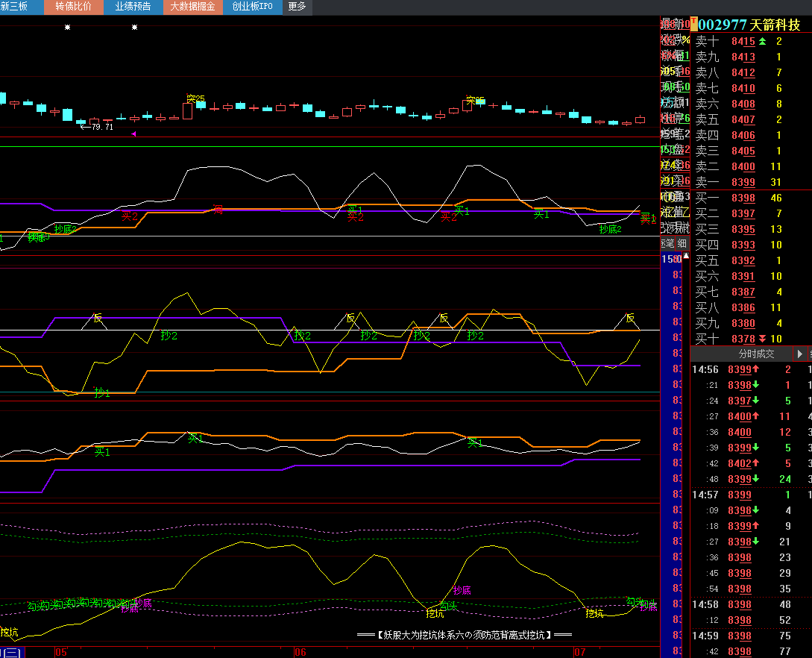812x658 pixels.
Task: Click the red down arrow on 买十 row
Action: (x=762, y=339)
